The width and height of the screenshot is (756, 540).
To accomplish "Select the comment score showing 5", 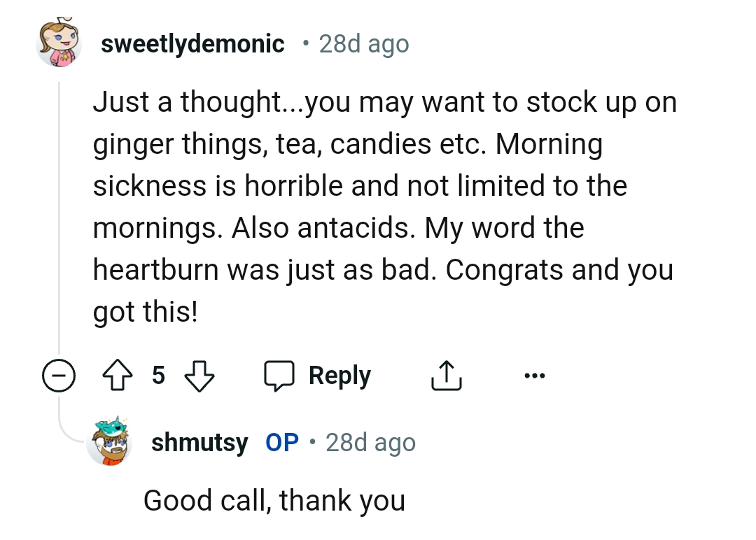I will pyautogui.click(x=158, y=375).
